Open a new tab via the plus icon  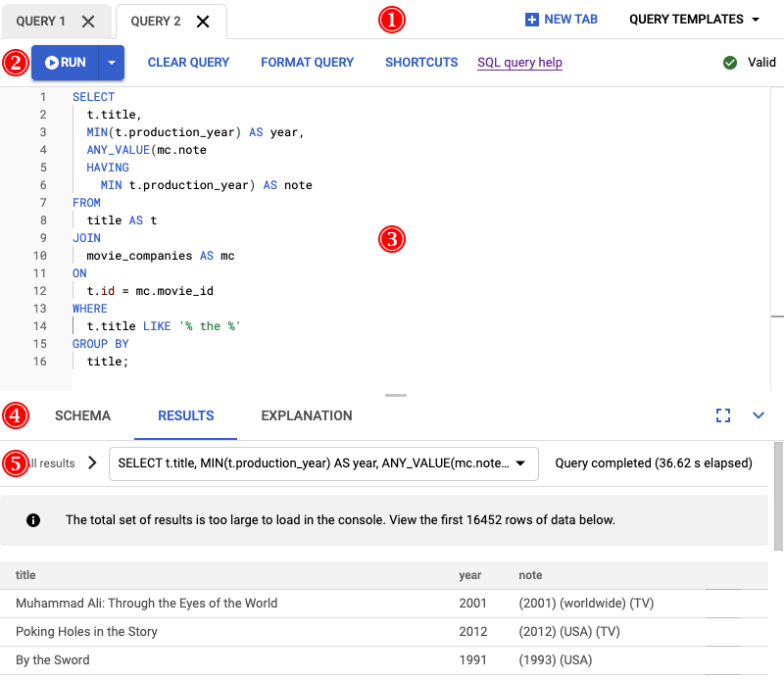(532, 19)
